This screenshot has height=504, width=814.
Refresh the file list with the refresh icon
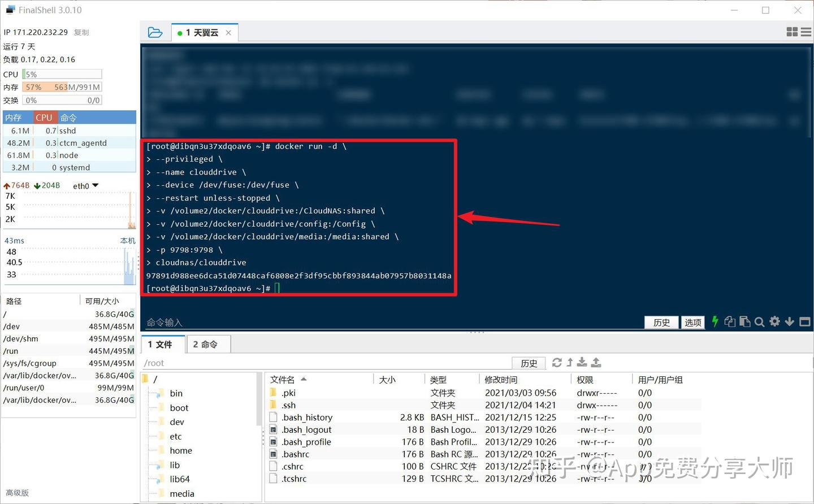pos(557,363)
